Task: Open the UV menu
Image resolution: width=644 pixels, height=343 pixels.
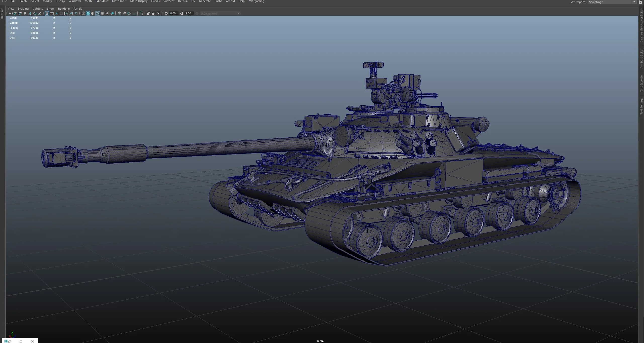Action: (193, 1)
